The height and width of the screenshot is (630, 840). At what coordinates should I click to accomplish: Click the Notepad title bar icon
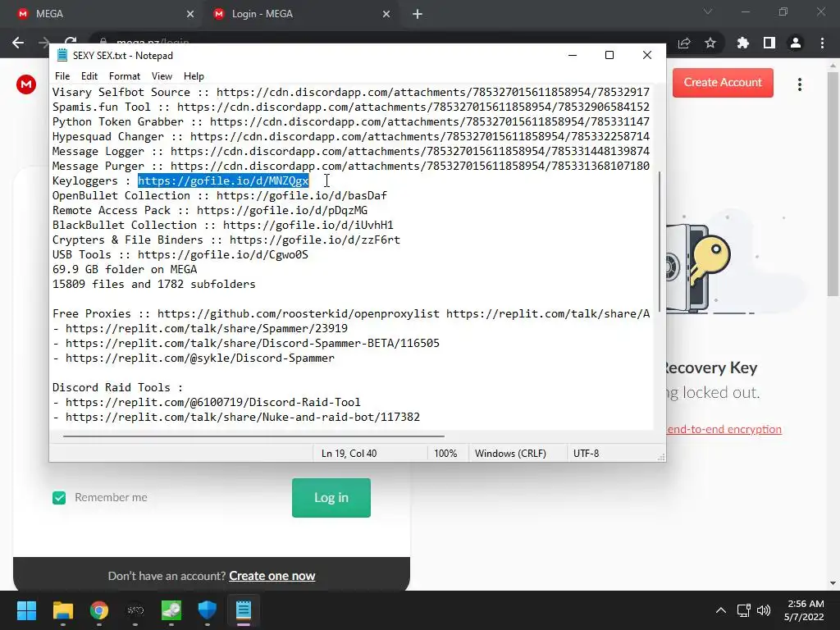point(62,55)
